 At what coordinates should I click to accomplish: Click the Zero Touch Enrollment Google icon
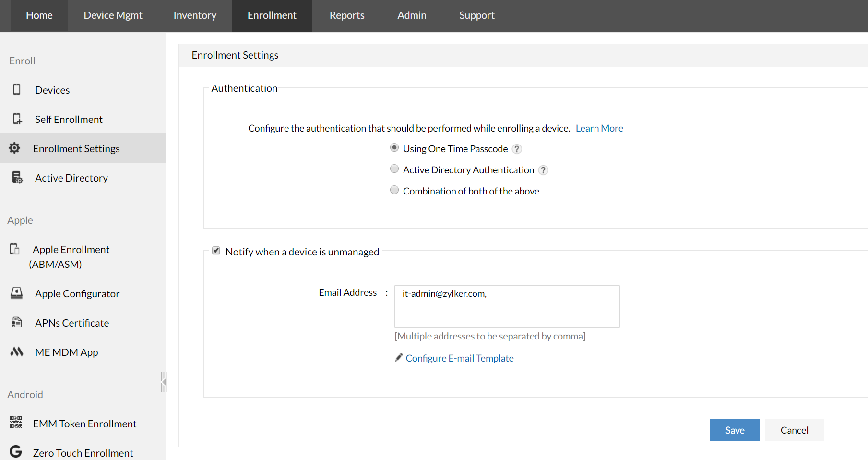tap(16, 452)
